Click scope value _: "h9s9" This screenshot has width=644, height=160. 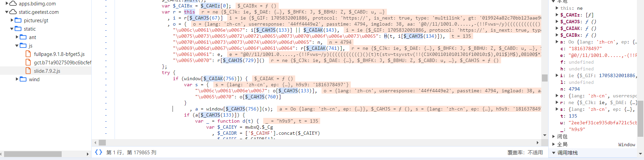(x=577, y=129)
